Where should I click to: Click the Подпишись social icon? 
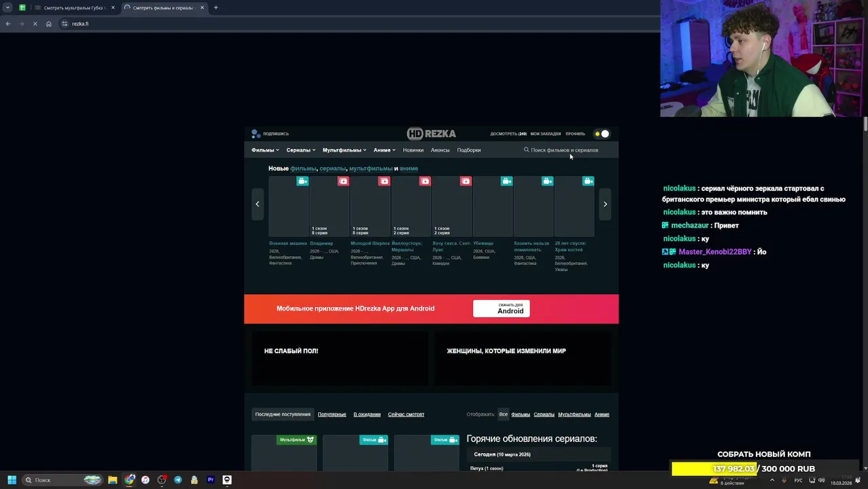(270, 134)
